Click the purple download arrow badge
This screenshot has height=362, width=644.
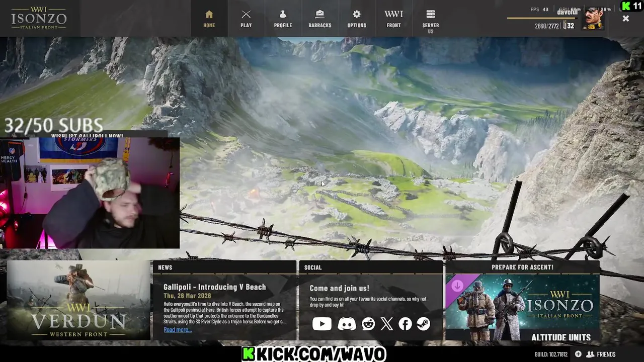coord(457,286)
